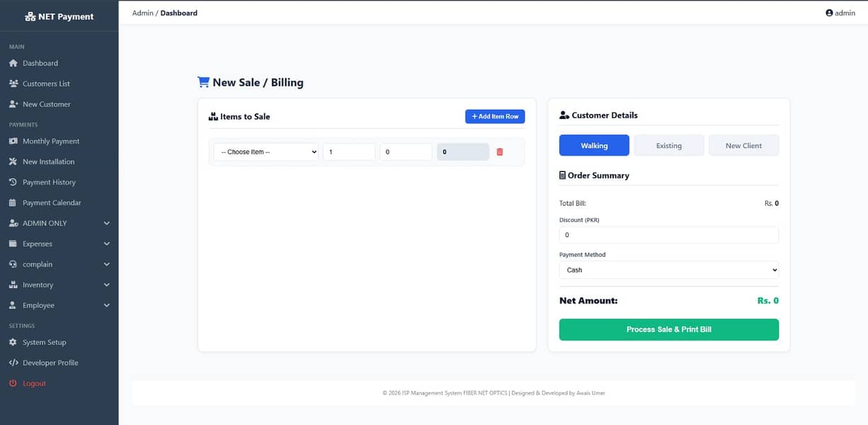Open the Payment Method Cash dropdown
Image resolution: width=868 pixels, height=425 pixels.
pos(669,270)
